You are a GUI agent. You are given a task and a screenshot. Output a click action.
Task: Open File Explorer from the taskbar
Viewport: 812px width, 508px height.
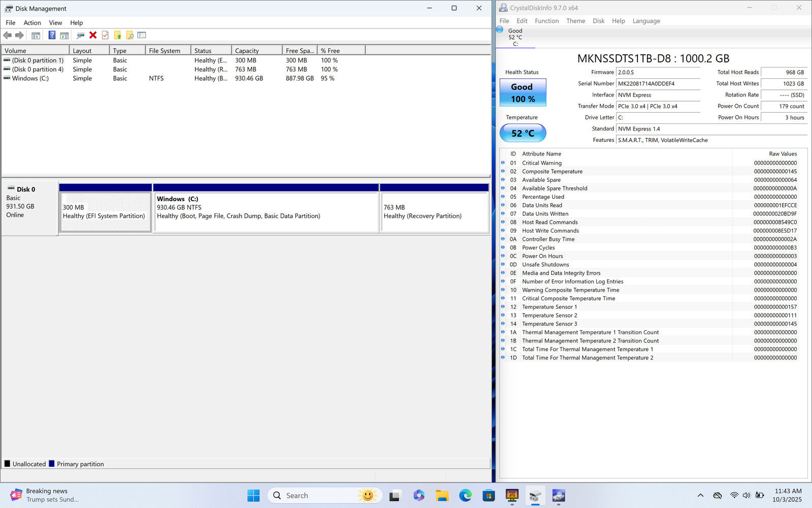coord(442,495)
